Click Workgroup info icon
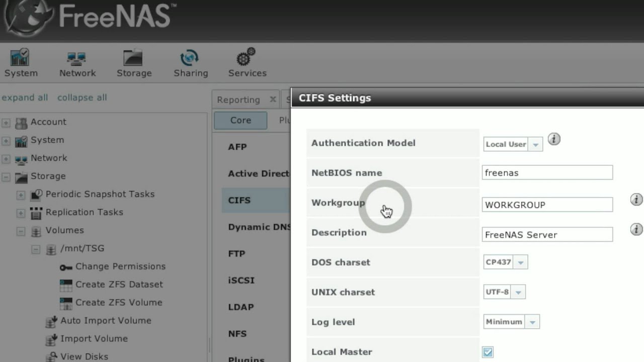The image size is (644, 362). coord(636,200)
